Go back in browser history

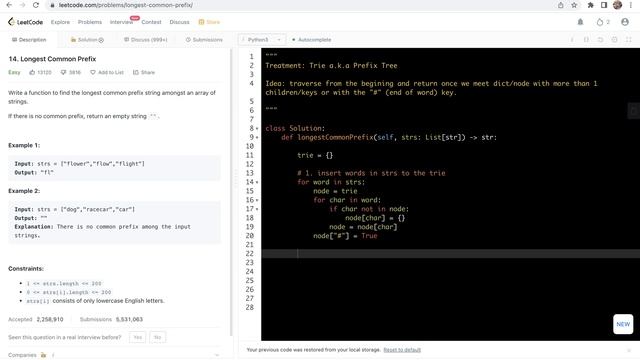(9, 5)
